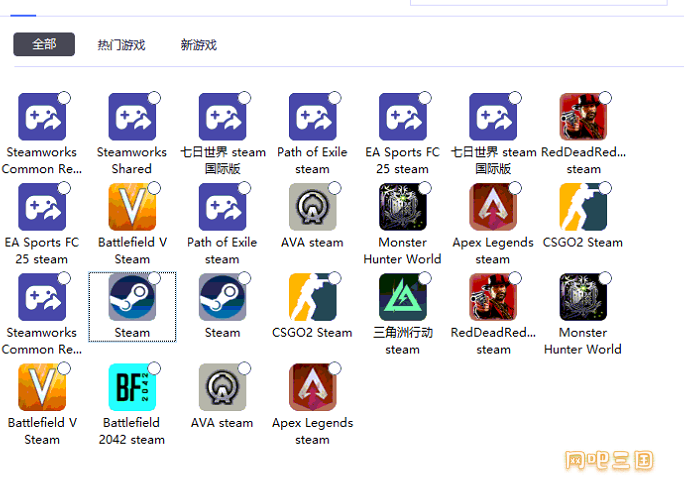This screenshot has height=485, width=684.
Task: Open RedDeadRed icon beside 三角洲行动 steam
Action: point(493,297)
